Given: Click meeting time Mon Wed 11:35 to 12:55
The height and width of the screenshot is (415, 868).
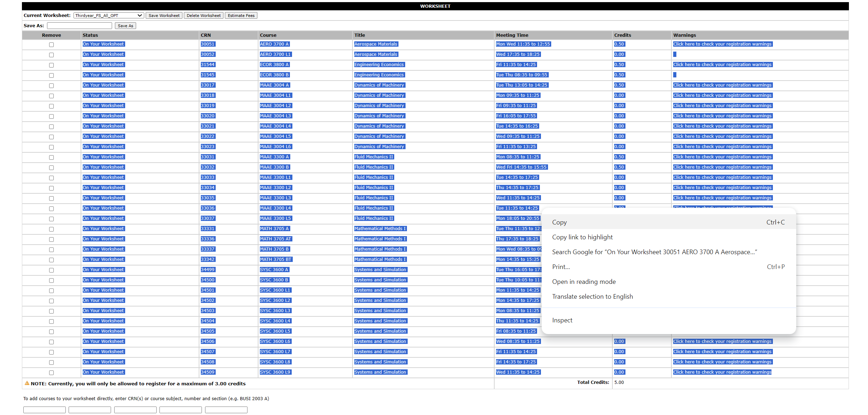Looking at the screenshot, I should pyautogui.click(x=523, y=44).
